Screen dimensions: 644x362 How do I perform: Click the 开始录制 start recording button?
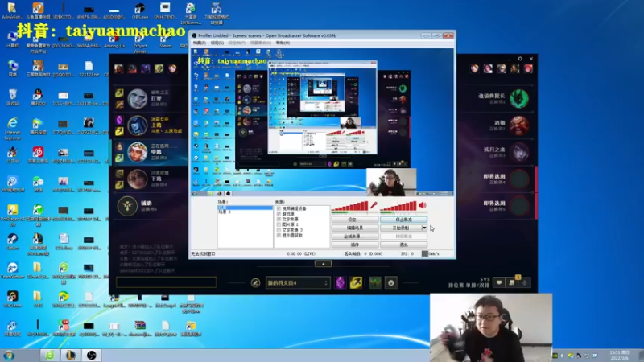(x=401, y=228)
